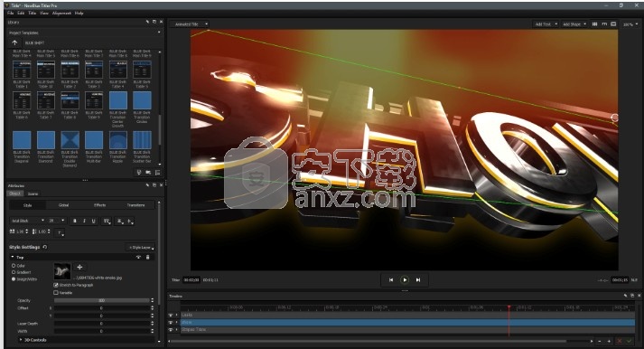
Task: Switch to the Global tab
Action: coord(63,205)
